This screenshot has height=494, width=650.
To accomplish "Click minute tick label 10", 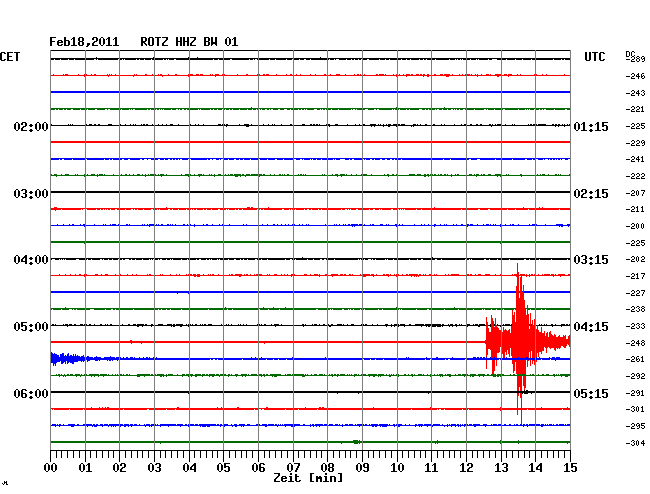I will [397, 468].
